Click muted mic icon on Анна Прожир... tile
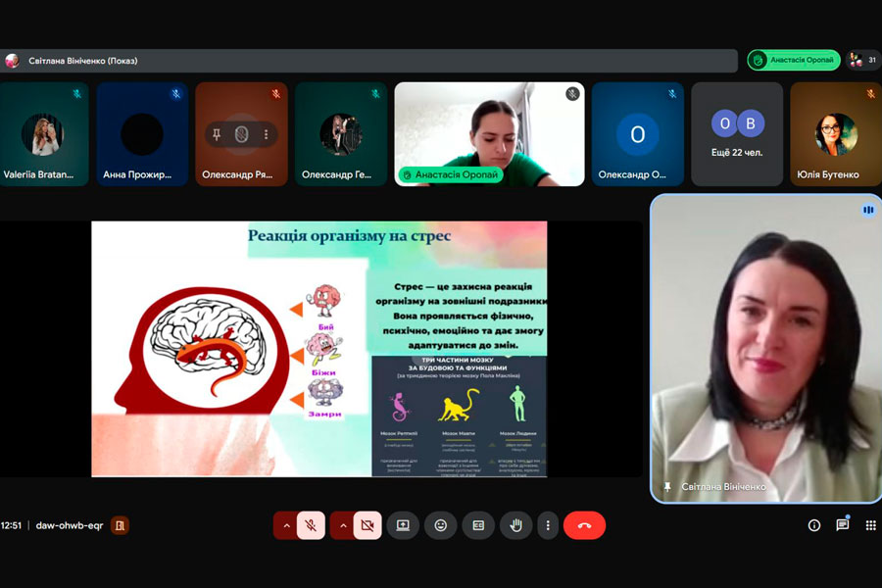The image size is (882, 588). 176,94
